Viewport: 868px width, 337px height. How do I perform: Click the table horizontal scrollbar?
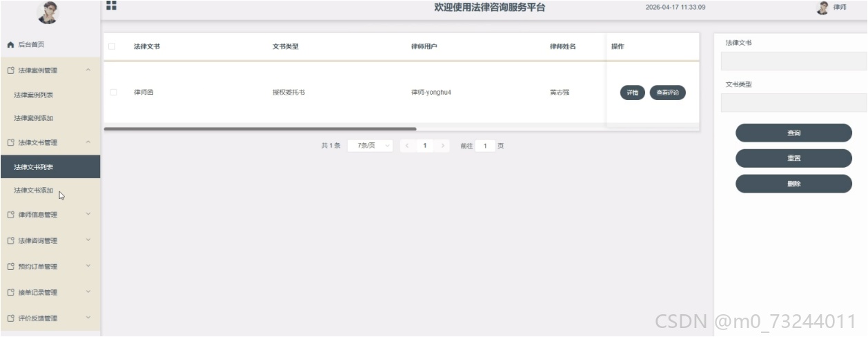260,128
